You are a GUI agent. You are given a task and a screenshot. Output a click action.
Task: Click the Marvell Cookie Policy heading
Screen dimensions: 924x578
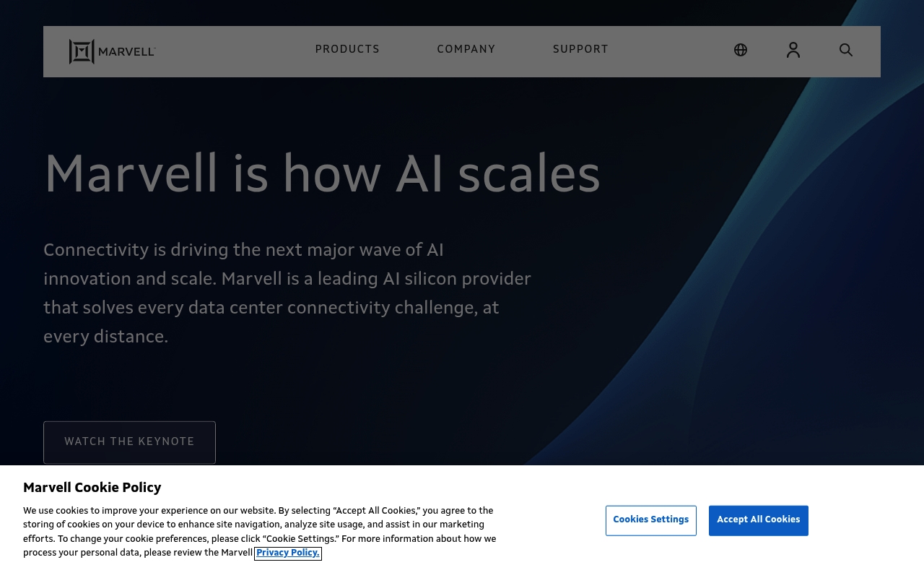point(92,488)
